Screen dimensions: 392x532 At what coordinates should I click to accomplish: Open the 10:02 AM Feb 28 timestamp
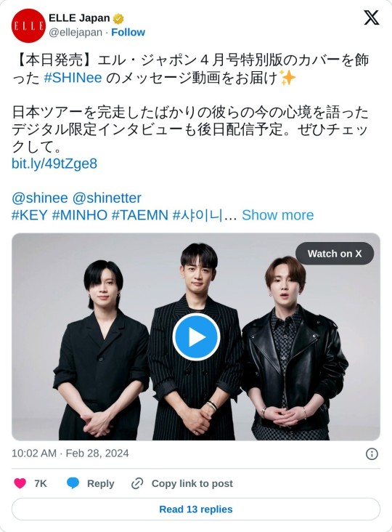70,454
